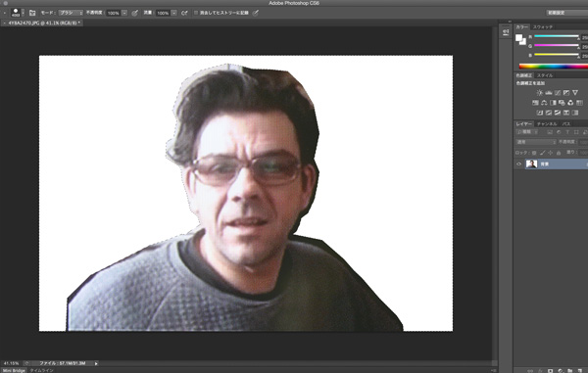Image resolution: width=588 pixels, height=373 pixels.
Task: Add a Vibrance adjustment
Action: click(575, 92)
